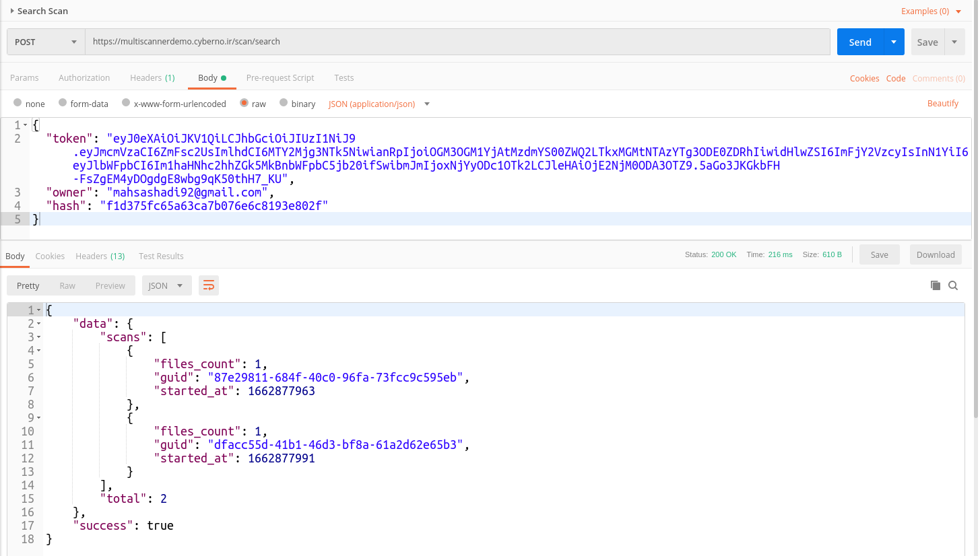
Task: Choose the "binary" body type radio
Action: [284, 103]
